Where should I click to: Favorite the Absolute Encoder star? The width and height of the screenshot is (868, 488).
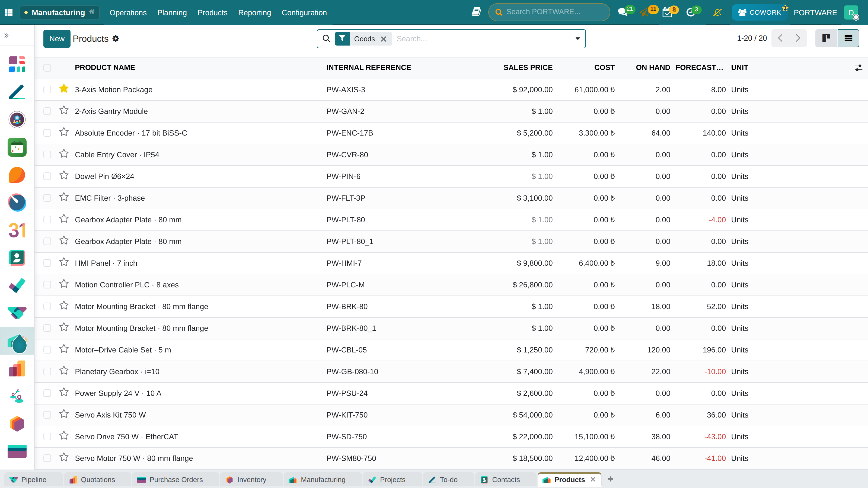[x=64, y=132]
